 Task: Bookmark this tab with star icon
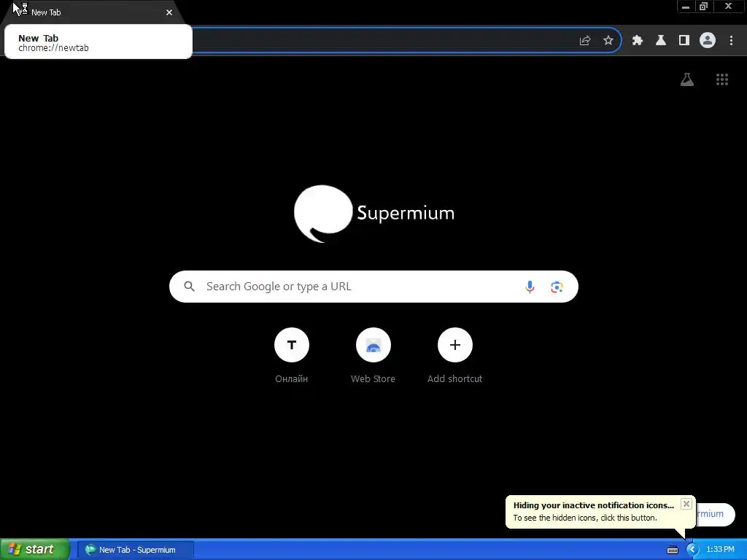point(608,41)
